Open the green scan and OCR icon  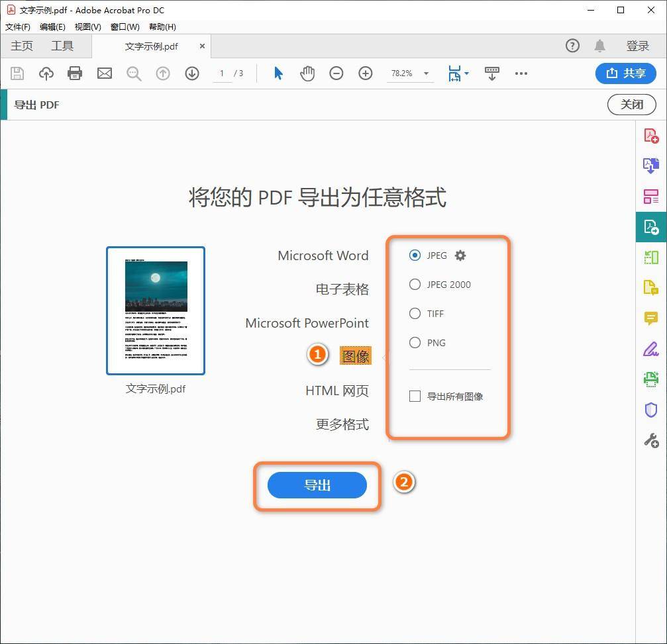(651, 379)
